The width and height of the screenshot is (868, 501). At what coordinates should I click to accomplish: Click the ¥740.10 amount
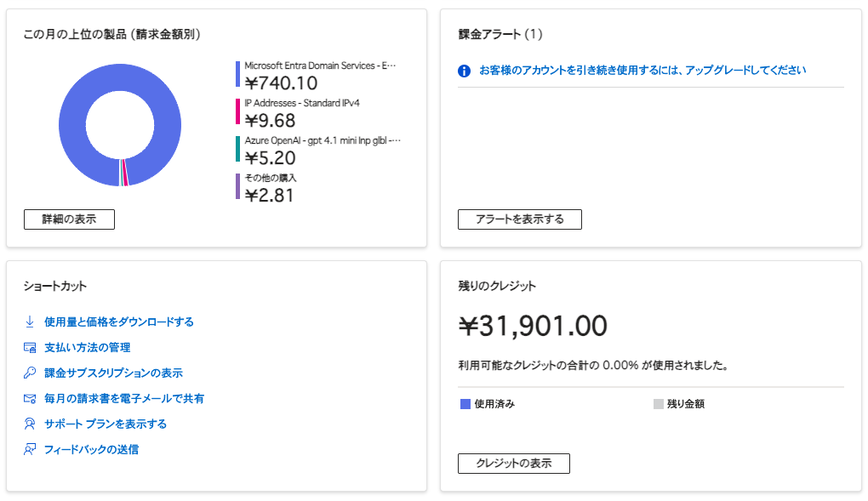(x=281, y=83)
